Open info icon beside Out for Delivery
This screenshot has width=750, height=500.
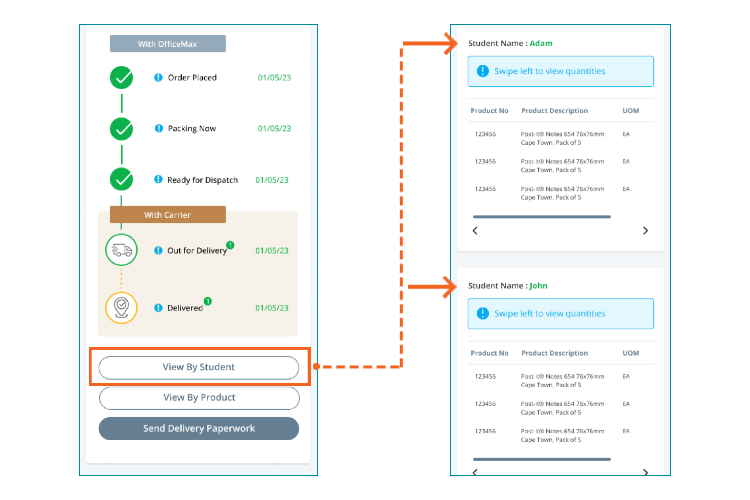click(158, 250)
